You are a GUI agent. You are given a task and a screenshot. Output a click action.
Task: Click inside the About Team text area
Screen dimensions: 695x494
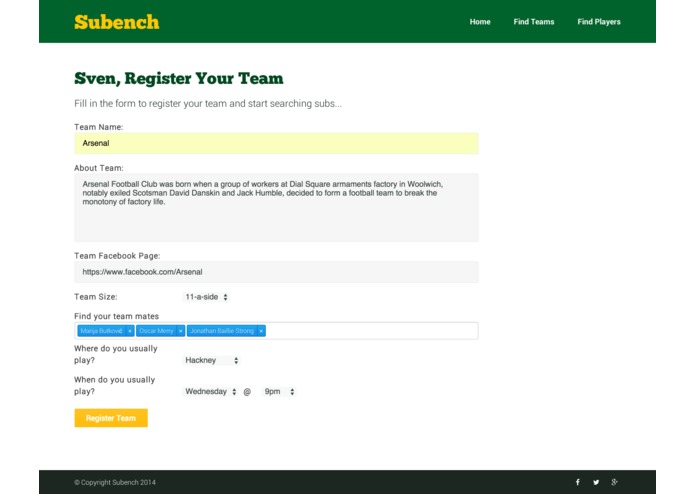276,207
